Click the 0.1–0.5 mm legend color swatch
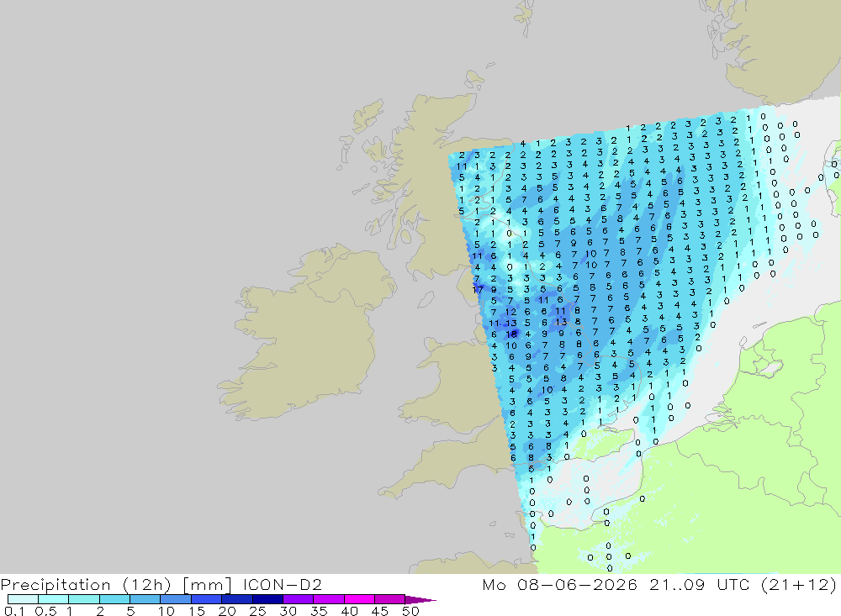 (x=23, y=599)
